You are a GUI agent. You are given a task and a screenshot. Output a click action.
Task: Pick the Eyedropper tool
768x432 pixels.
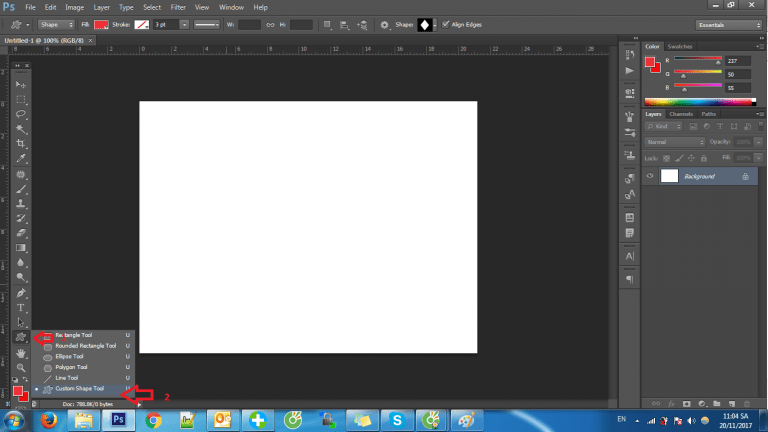click(21, 159)
